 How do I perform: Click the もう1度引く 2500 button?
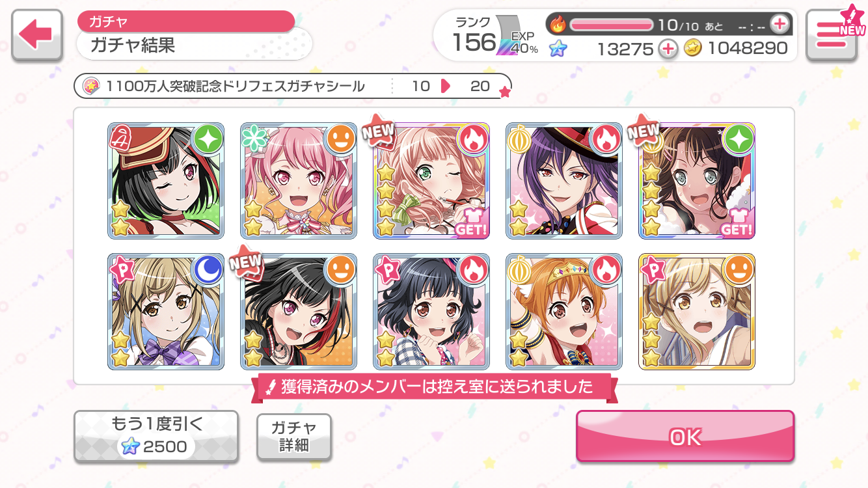click(x=156, y=437)
